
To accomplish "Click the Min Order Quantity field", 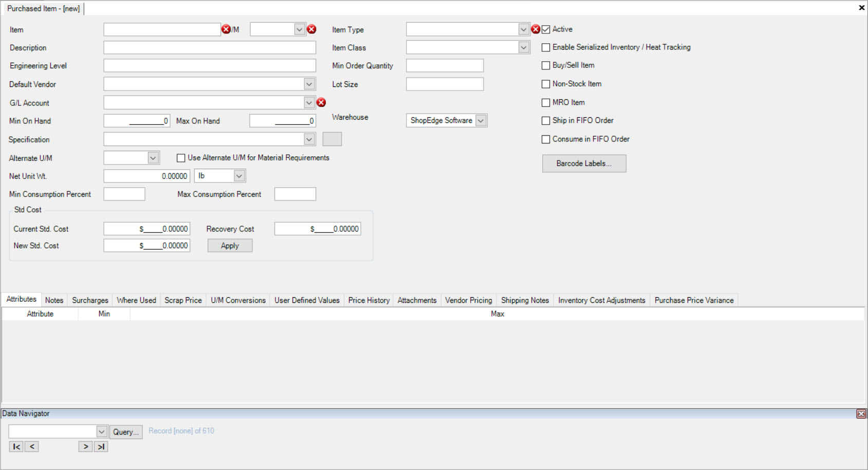I will 445,65.
